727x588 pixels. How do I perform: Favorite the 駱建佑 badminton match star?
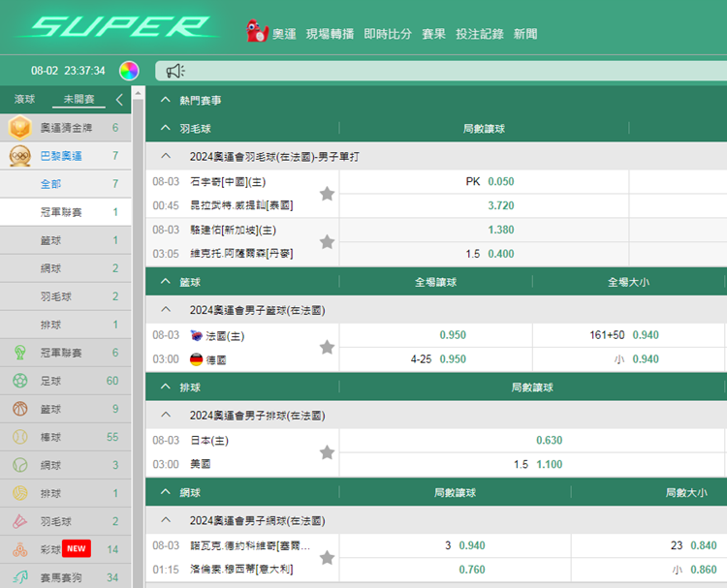coord(328,241)
